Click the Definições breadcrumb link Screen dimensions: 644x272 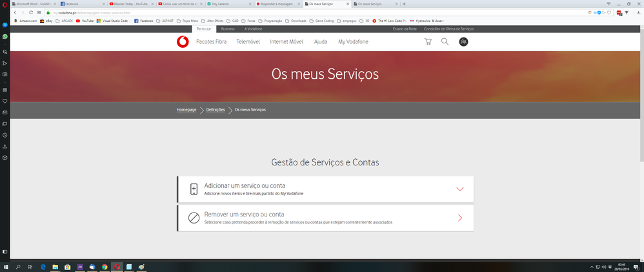tap(216, 110)
